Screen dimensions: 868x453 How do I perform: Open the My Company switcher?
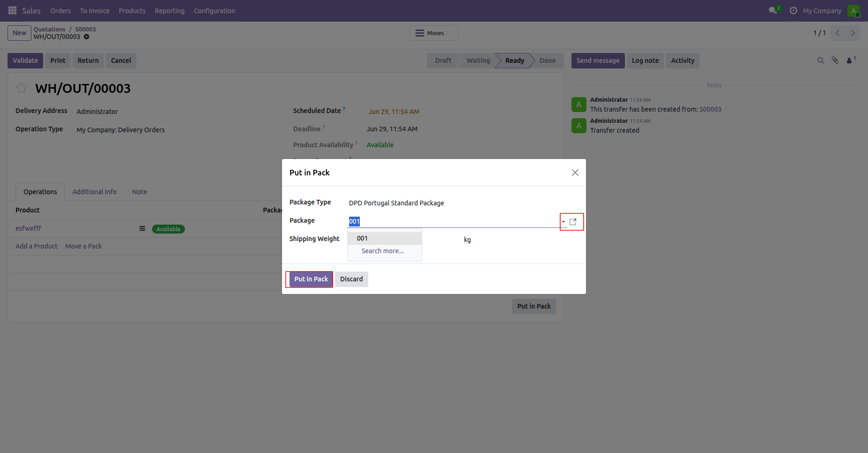click(x=822, y=11)
